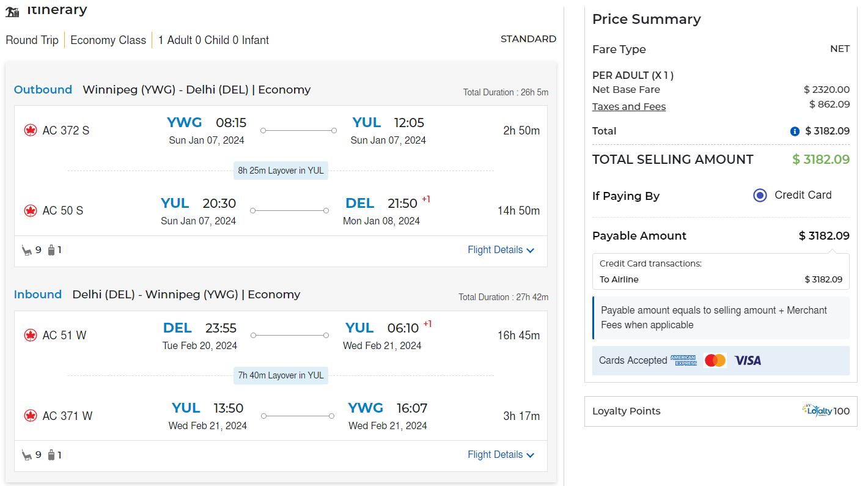Click the inbound baggage allowance icon

(x=51, y=455)
